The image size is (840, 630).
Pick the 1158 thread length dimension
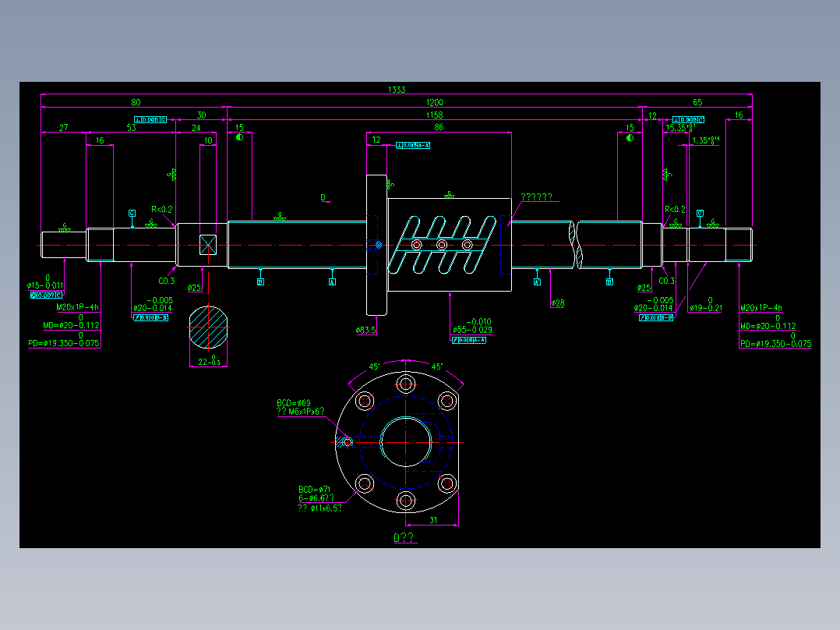tap(435, 115)
